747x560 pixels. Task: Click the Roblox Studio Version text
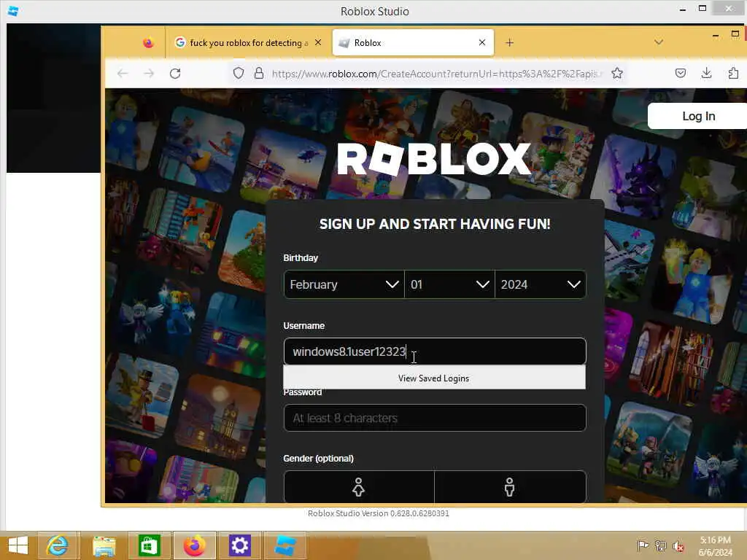click(379, 513)
